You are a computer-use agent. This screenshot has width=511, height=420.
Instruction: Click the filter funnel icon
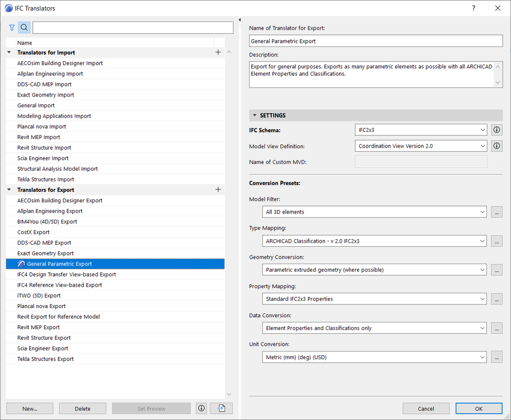12,28
